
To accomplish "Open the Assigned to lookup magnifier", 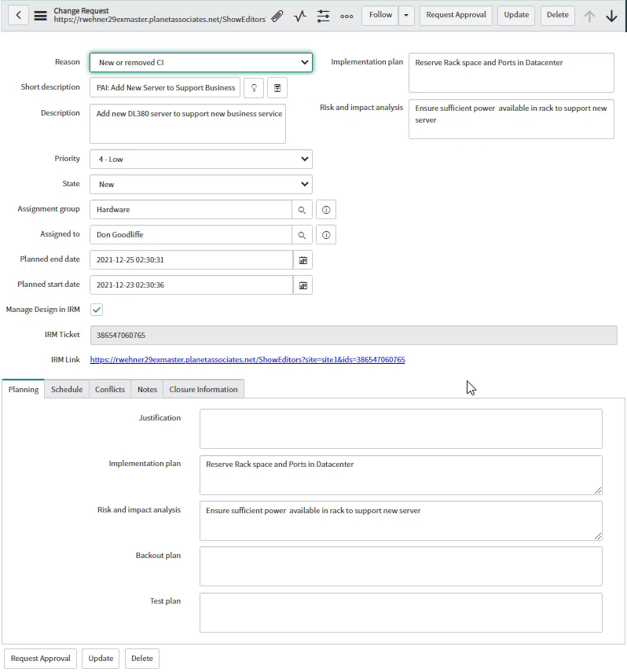I will point(302,235).
